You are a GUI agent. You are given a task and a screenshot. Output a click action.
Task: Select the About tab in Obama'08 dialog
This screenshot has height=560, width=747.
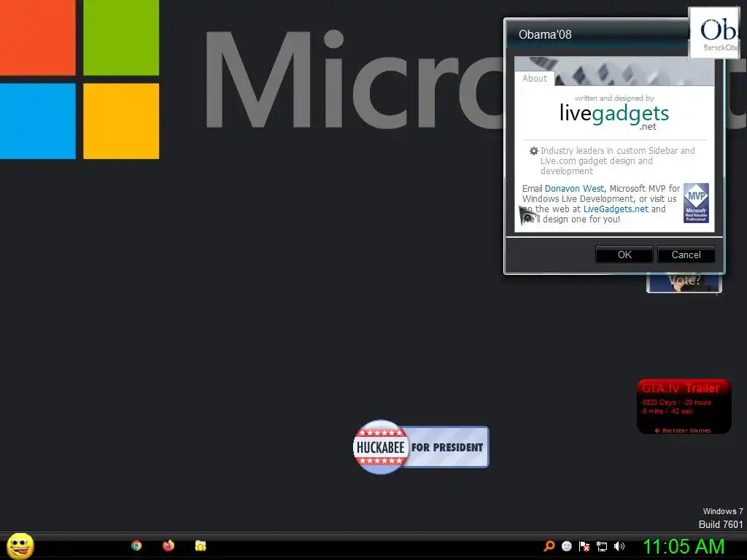pyautogui.click(x=535, y=79)
